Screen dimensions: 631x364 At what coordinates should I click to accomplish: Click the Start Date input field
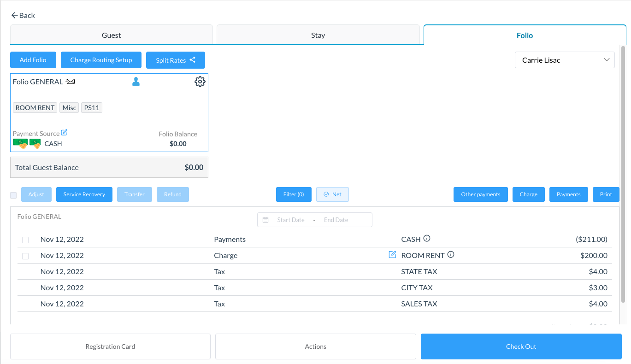[290, 220]
